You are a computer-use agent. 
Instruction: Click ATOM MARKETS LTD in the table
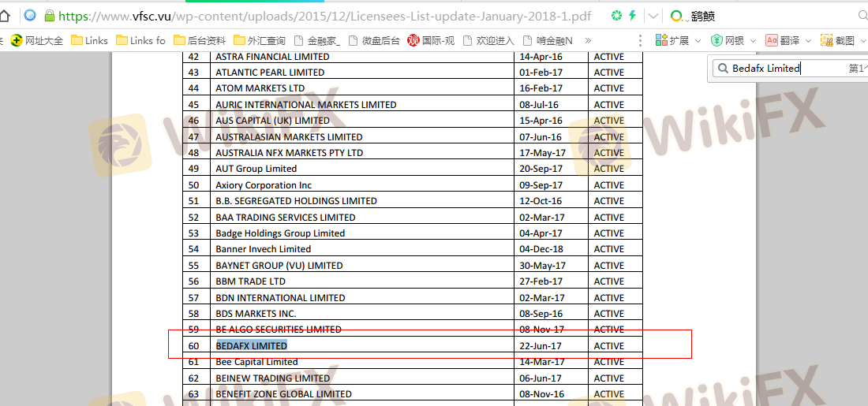[x=260, y=88]
